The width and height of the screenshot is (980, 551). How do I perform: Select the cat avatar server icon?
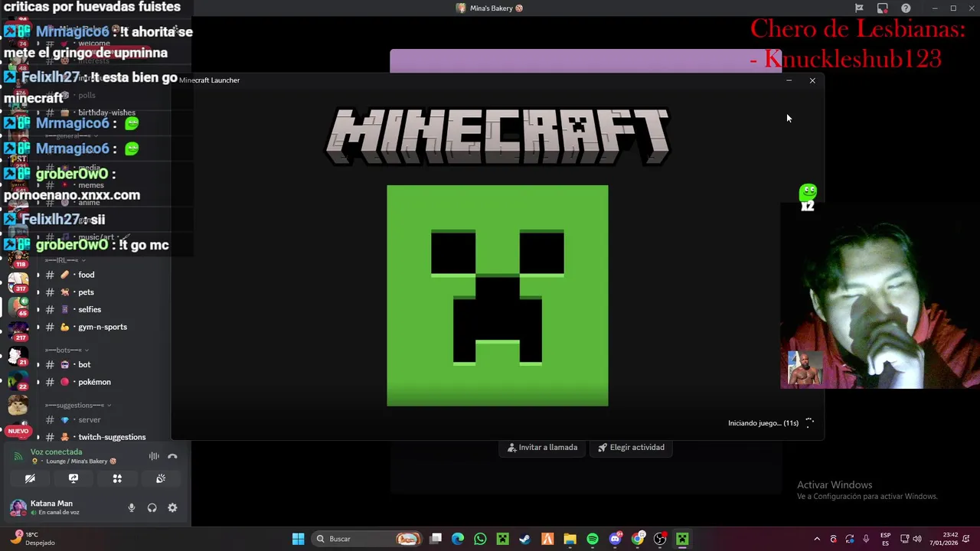point(18,405)
